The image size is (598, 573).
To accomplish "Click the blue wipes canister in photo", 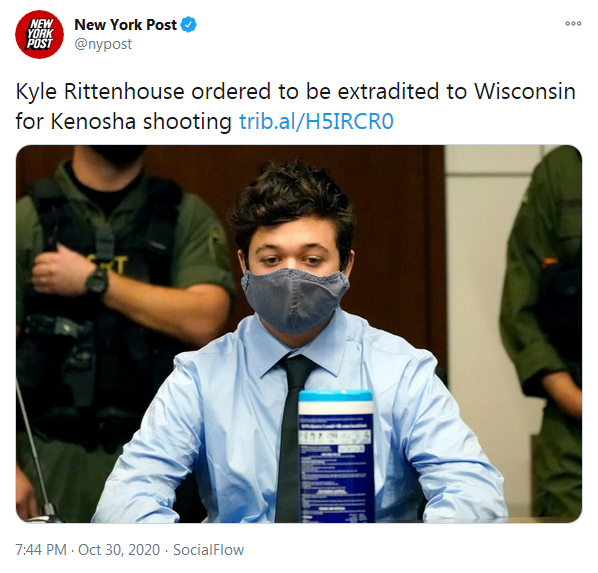I will click(x=336, y=456).
